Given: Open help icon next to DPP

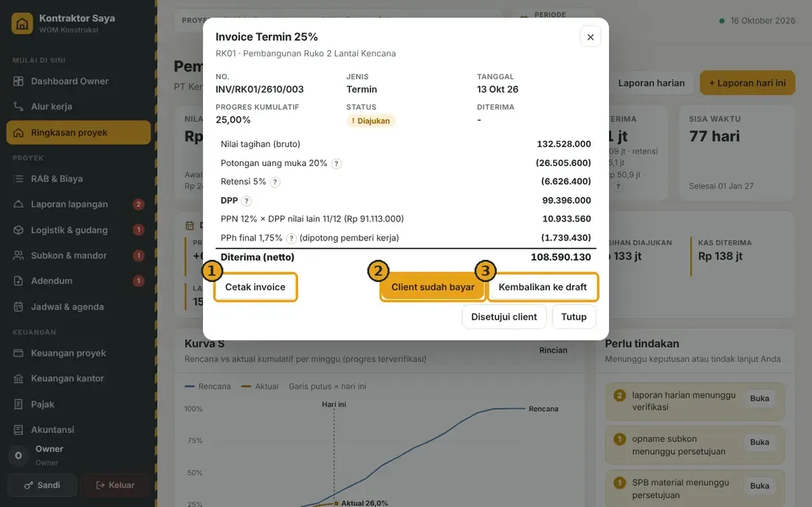Looking at the screenshot, I should coord(247,201).
